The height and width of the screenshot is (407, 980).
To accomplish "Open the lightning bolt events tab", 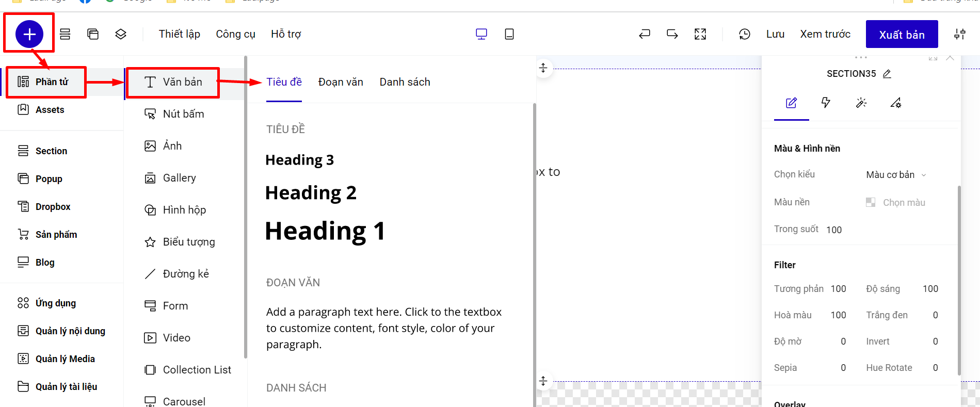I will [x=826, y=103].
